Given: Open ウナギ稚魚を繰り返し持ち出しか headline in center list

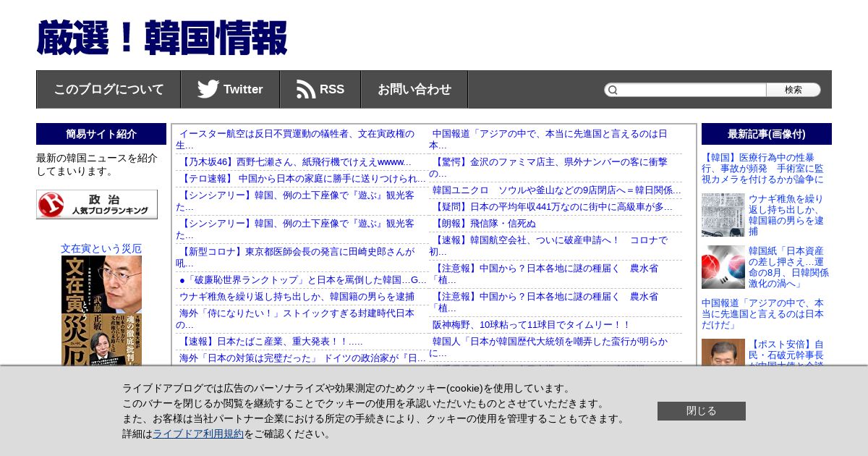Looking at the screenshot, I should click(297, 296).
